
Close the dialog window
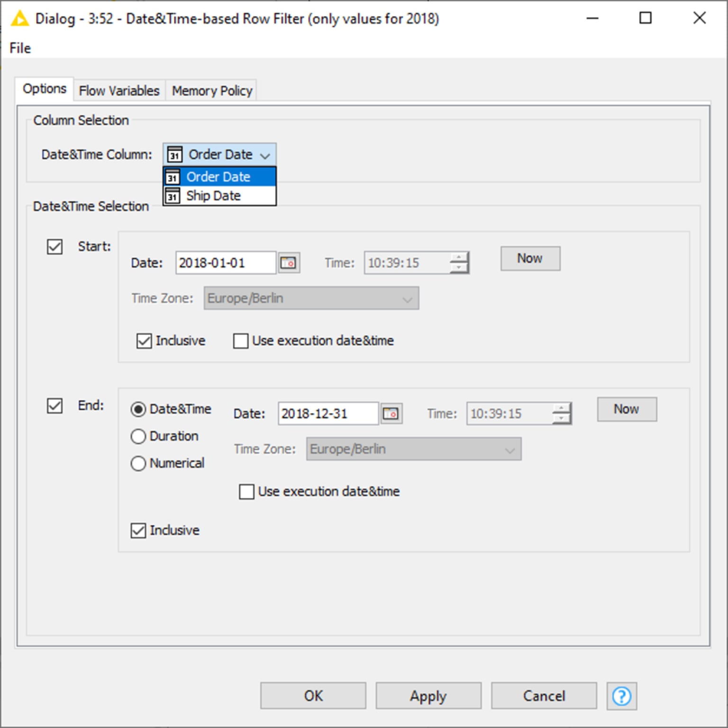click(x=700, y=18)
